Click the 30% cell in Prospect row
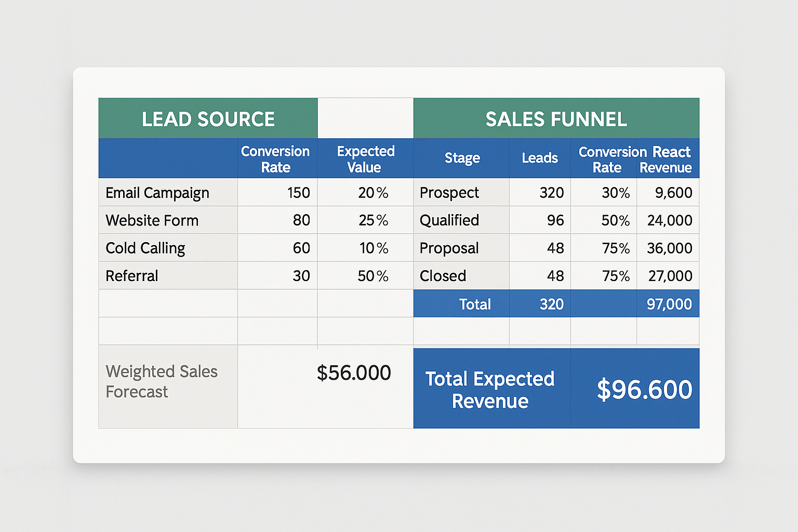The height and width of the screenshot is (532, 798). (604, 193)
